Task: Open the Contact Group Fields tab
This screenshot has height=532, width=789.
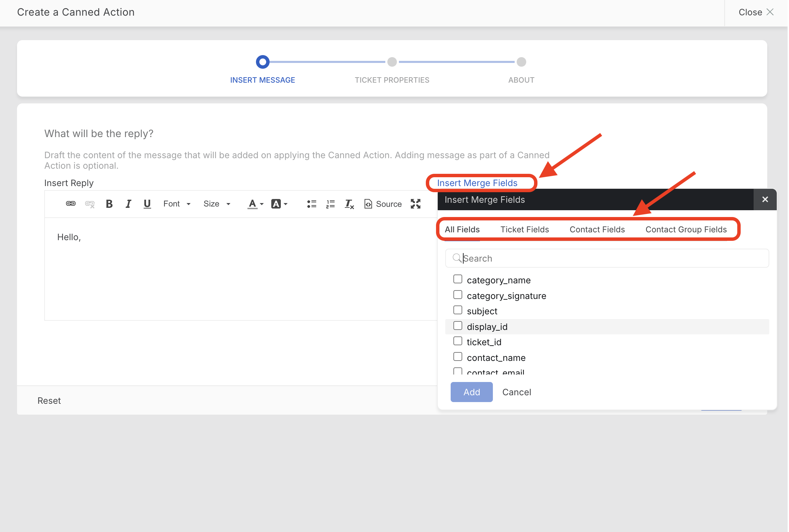Action: (686, 230)
